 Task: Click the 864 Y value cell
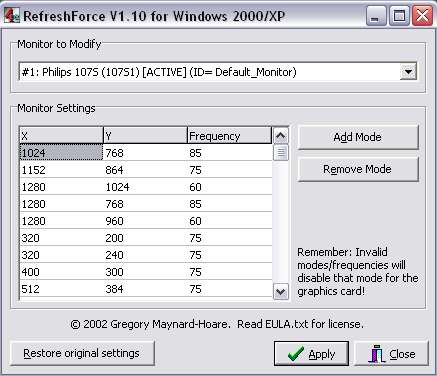145,170
